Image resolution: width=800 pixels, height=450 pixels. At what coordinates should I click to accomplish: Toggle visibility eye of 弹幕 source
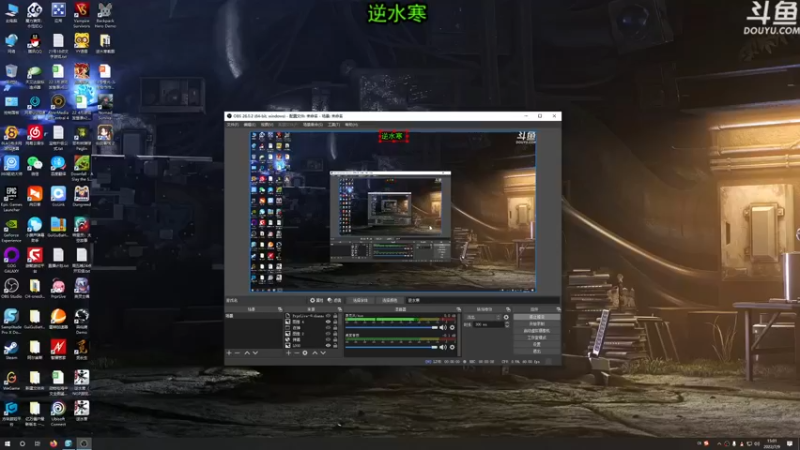tap(329, 340)
